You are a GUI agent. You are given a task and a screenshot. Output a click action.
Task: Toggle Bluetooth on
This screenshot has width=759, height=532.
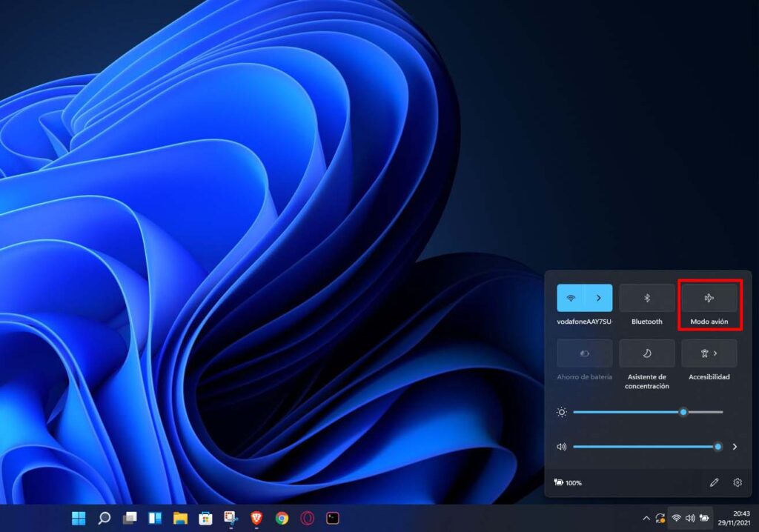[646, 298]
